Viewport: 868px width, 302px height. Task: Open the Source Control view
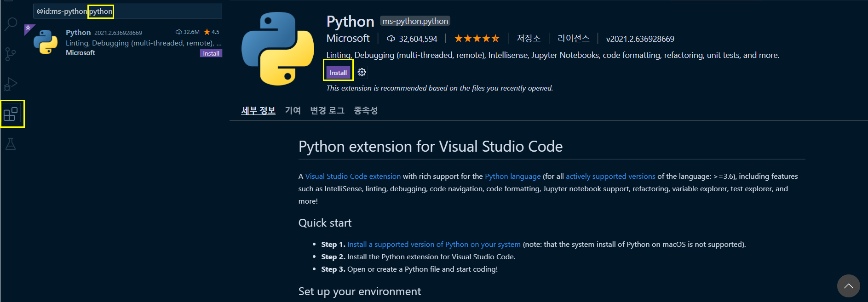click(x=11, y=54)
